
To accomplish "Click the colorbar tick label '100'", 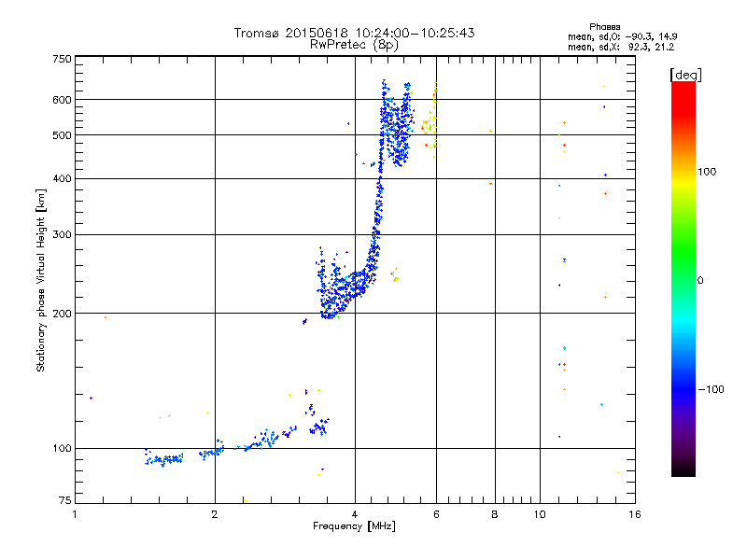I will click(x=707, y=172).
